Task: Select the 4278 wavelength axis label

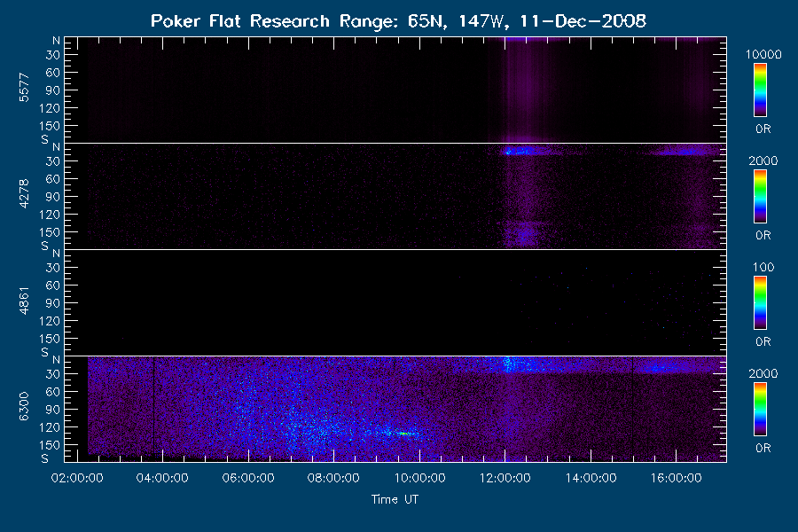Action: pos(24,194)
